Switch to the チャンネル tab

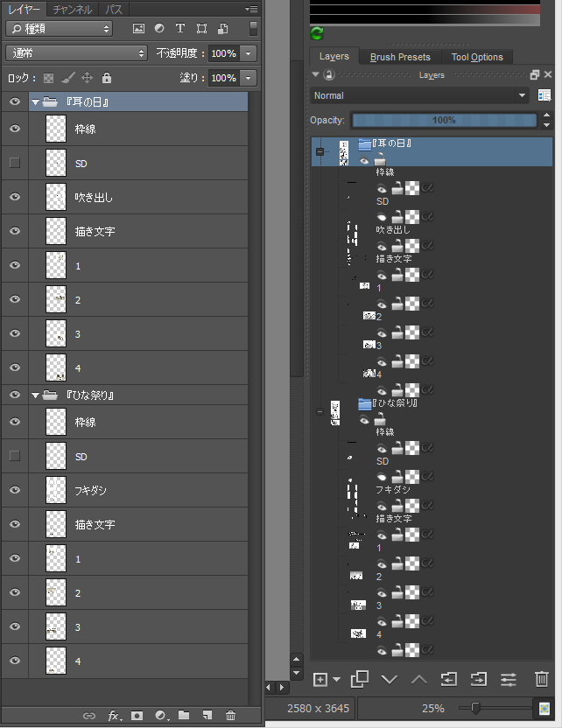(x=72, y=10)
